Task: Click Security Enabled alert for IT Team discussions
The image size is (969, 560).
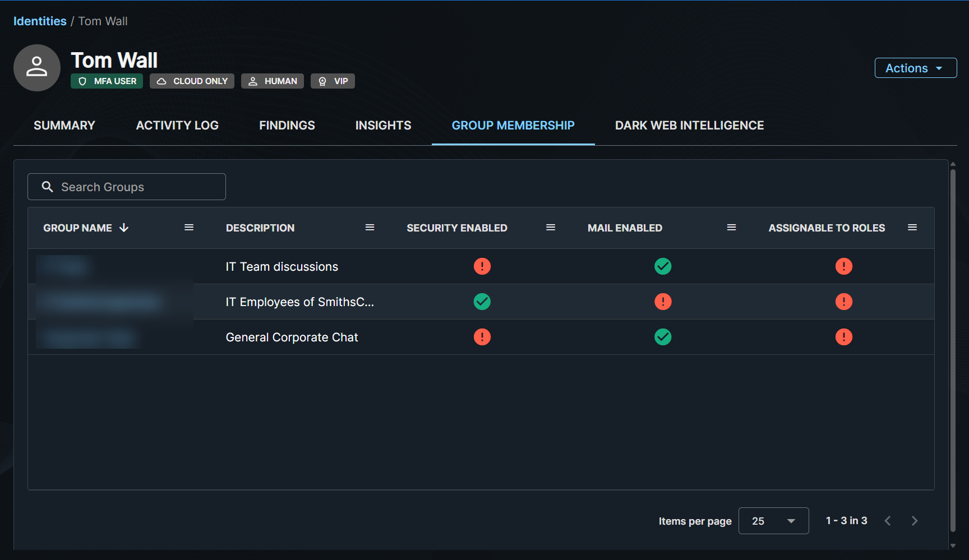Action: tap(482, 266)
